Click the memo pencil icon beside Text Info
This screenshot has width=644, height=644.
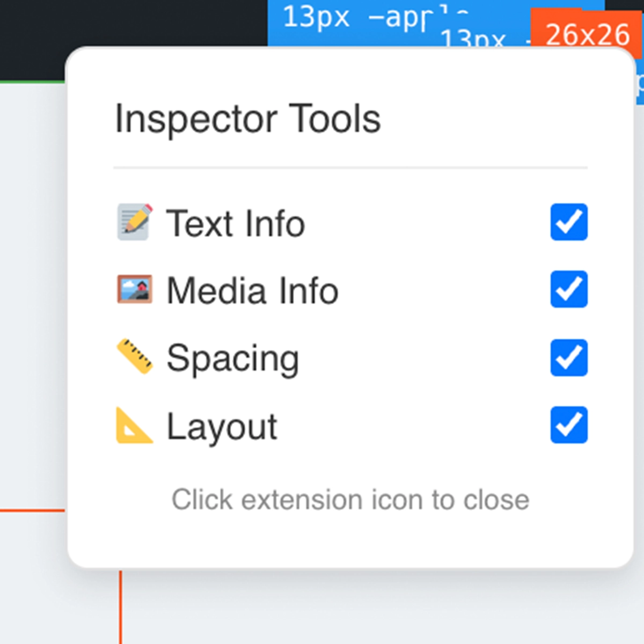point(134,222)
